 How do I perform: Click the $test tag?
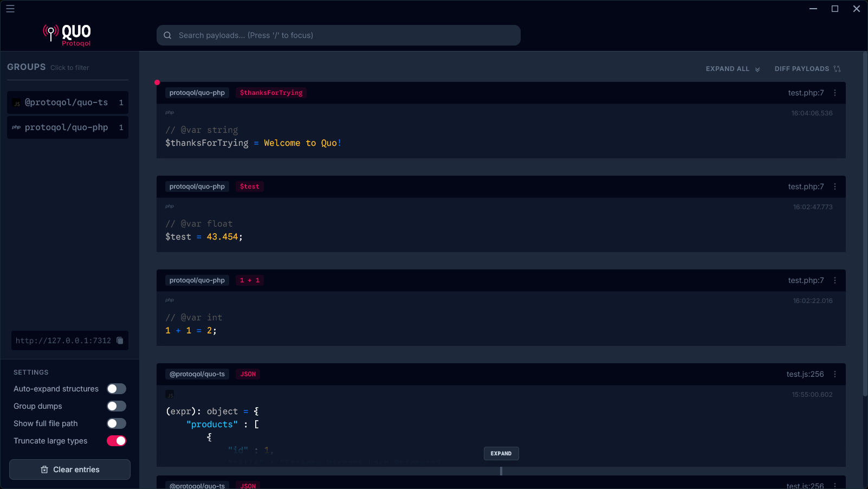point(250,186)
